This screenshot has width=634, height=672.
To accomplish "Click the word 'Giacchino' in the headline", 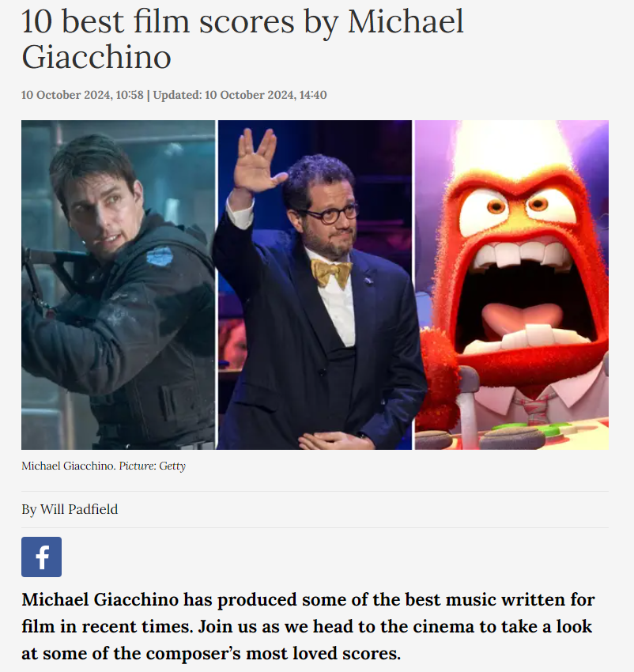I will 96,57.
